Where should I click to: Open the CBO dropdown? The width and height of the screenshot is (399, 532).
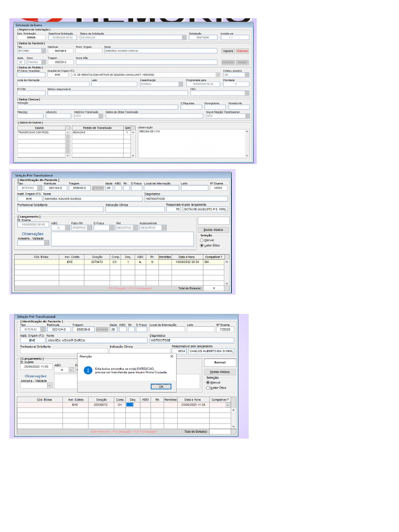pos(247,93)
